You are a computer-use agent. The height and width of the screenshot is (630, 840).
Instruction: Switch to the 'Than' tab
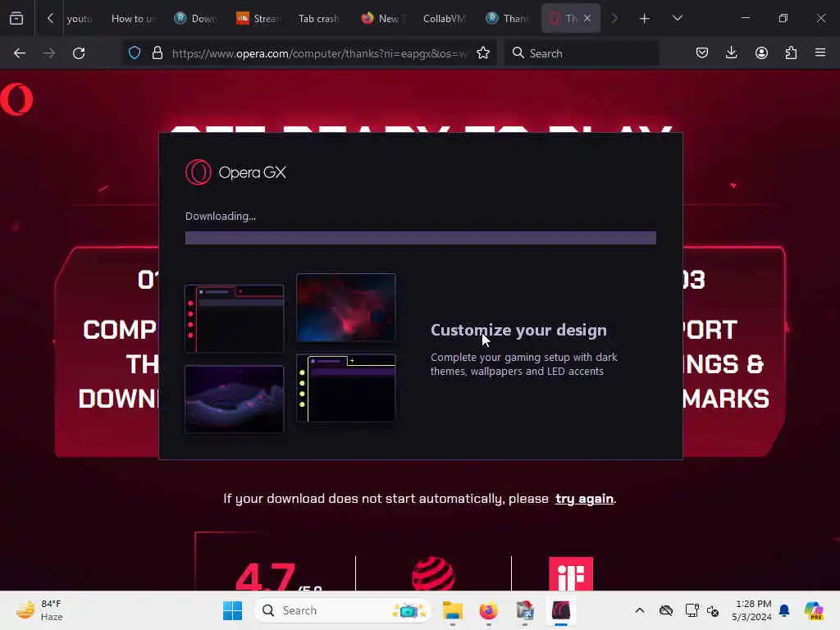pyautogui.click(x=507, y=19)
